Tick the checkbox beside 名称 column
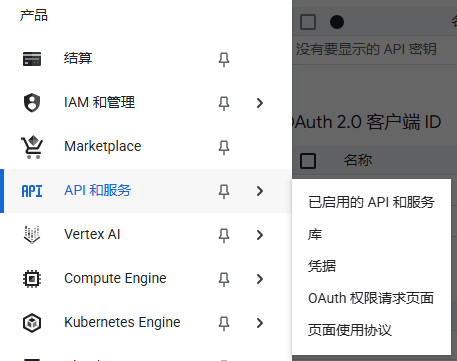Viewport: 457px width, 361px height. click(x=308, y=161)
